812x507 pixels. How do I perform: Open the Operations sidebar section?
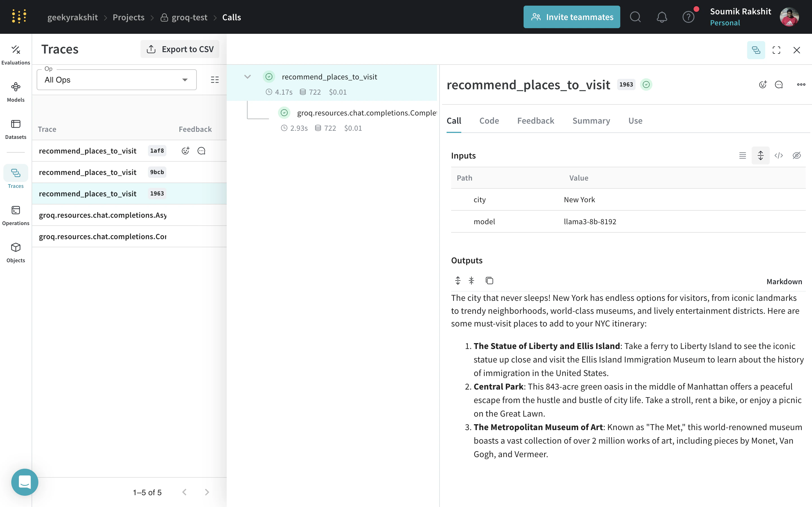[16, 215]
